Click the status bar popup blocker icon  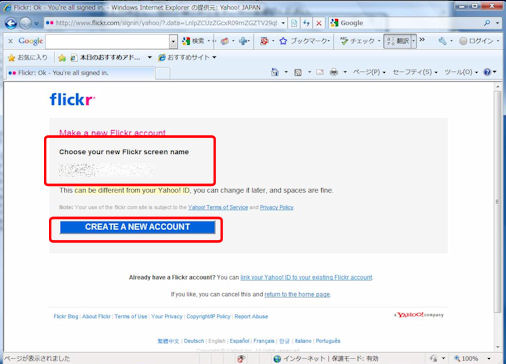241,359
